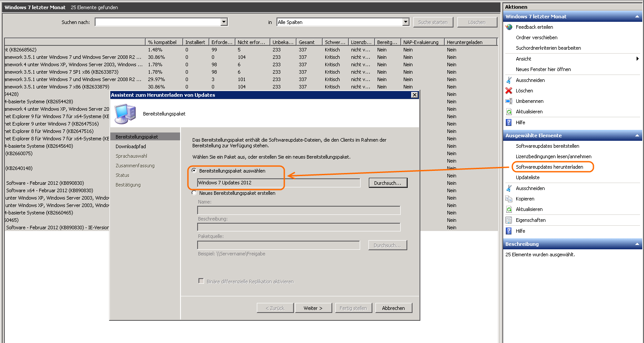Collapse the Ausgewählte Elemente section
This screenshot has width=644, height=343.
[x=638, y=136]
